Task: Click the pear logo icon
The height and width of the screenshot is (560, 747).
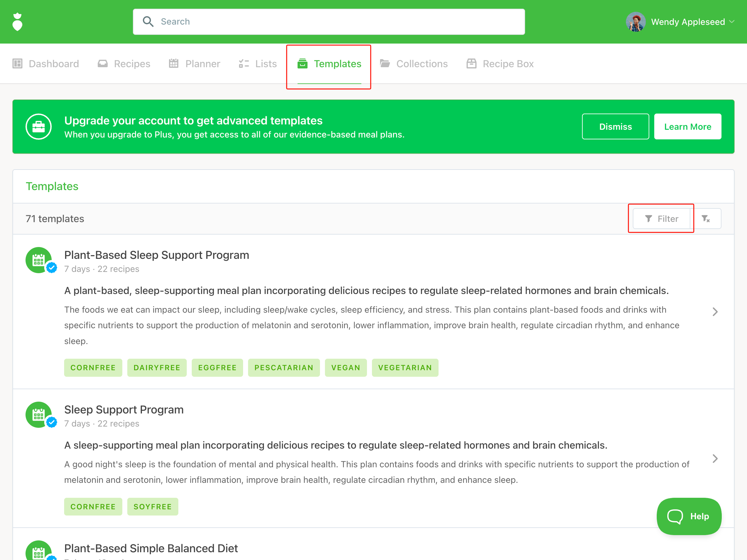Action: pyautogui.click(x=17, y=22)
